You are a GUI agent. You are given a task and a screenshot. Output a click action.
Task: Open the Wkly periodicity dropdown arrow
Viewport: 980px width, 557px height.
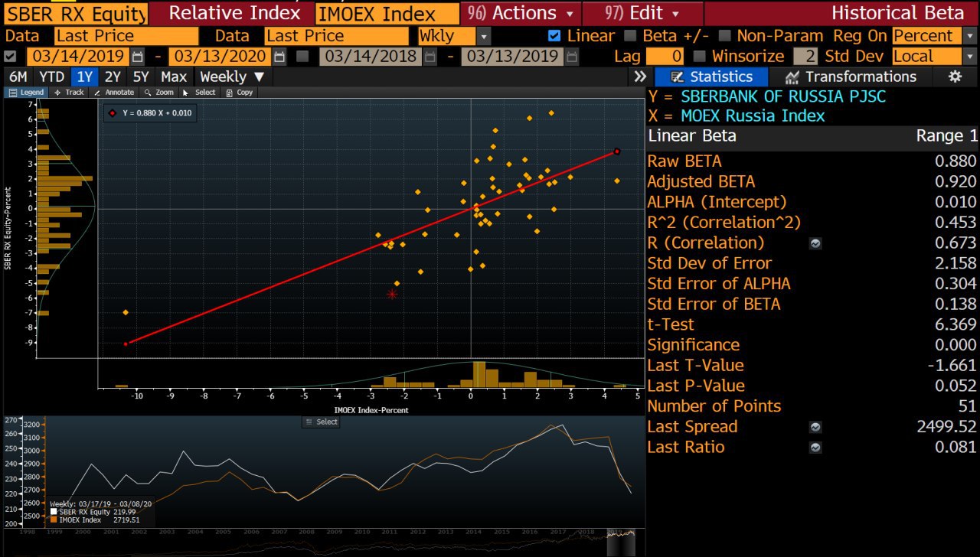click(x=484, y=36)
